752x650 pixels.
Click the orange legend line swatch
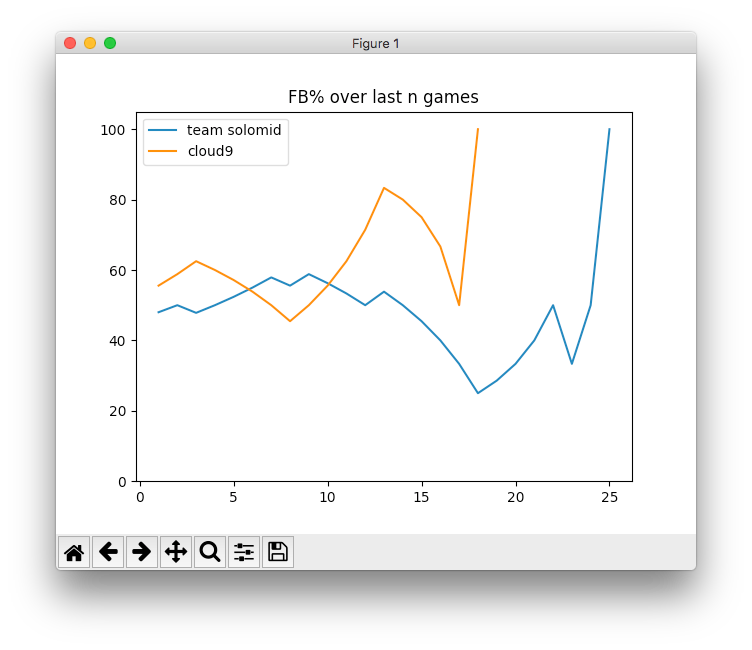click(163, 151)
